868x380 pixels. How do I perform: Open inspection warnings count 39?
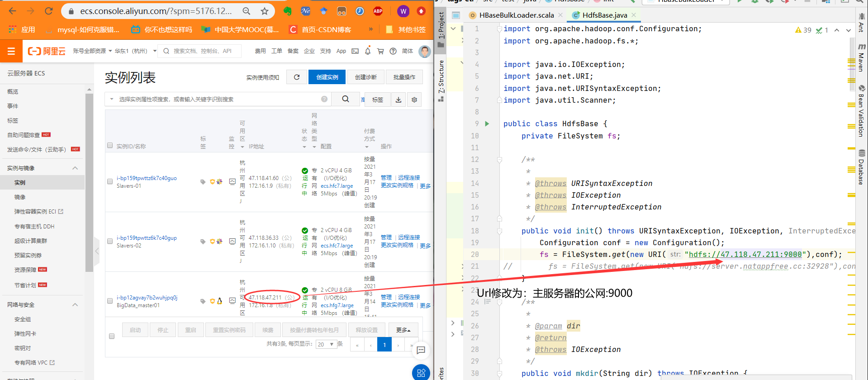803,30
